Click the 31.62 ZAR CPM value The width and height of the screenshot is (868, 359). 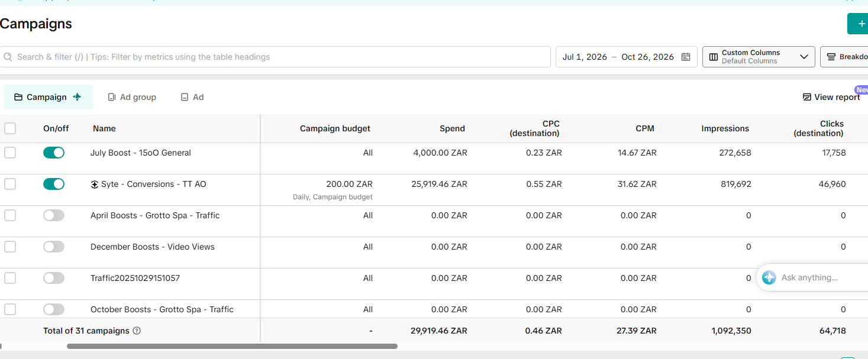[x=637, y=184]
